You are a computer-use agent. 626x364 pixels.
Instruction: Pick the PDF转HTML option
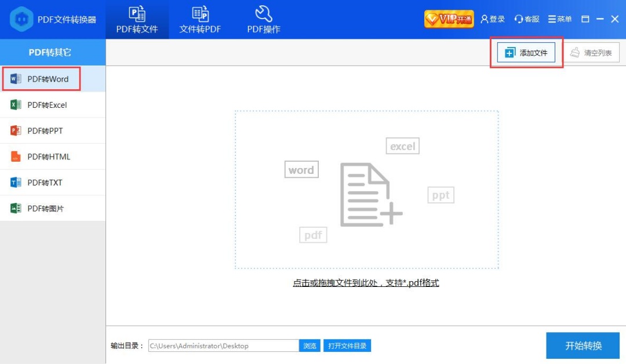(53, 157)
